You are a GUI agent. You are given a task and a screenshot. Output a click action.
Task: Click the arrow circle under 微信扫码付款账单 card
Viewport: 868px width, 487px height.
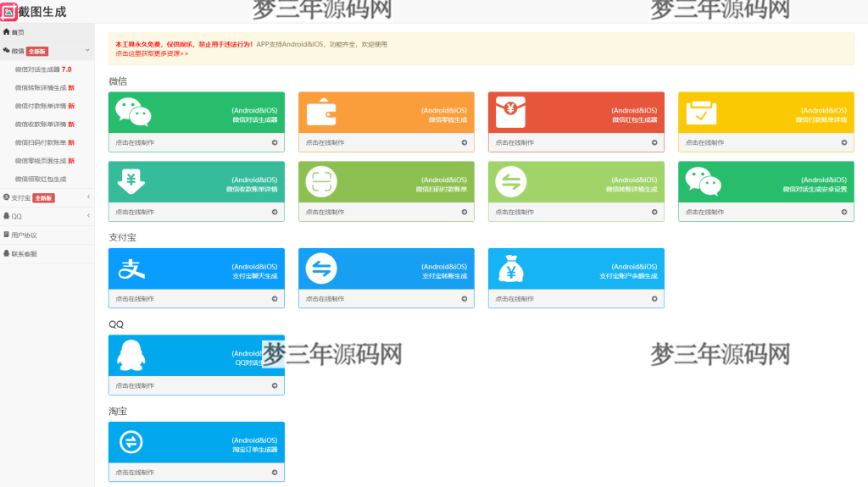[465, 212]
